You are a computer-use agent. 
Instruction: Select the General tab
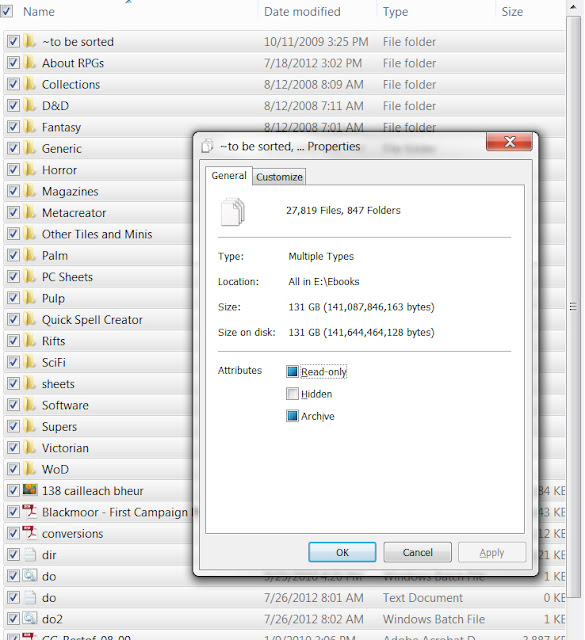click(229, 176)
